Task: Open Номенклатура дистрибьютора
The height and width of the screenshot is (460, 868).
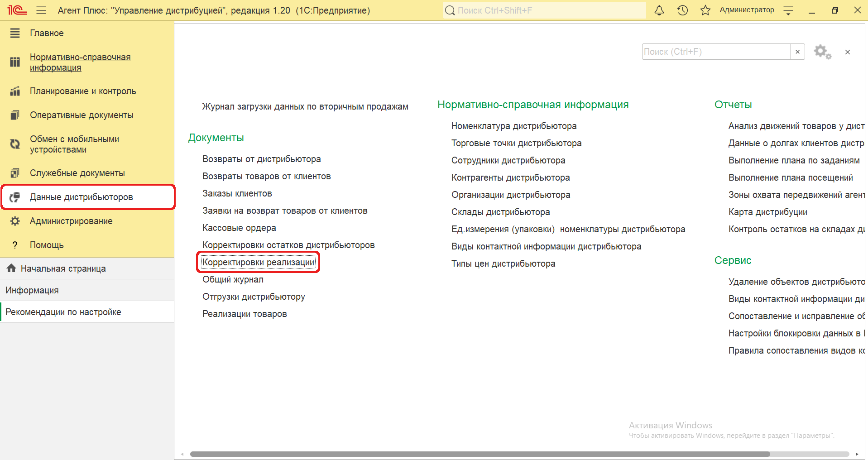Action: click(514, 126)
